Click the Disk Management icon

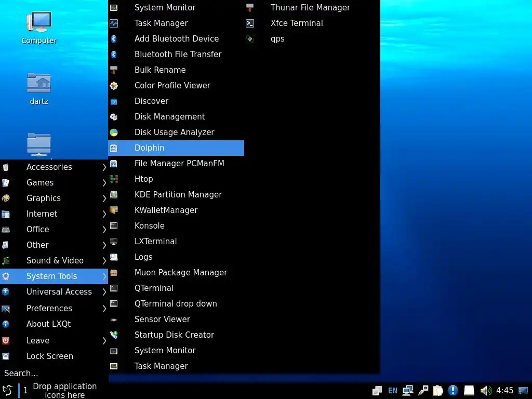[x=114, y=117]
